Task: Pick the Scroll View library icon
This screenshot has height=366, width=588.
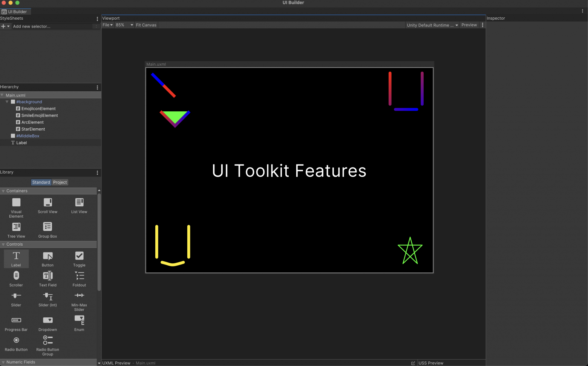Action: pyautogui.click(x=48, y=203)
